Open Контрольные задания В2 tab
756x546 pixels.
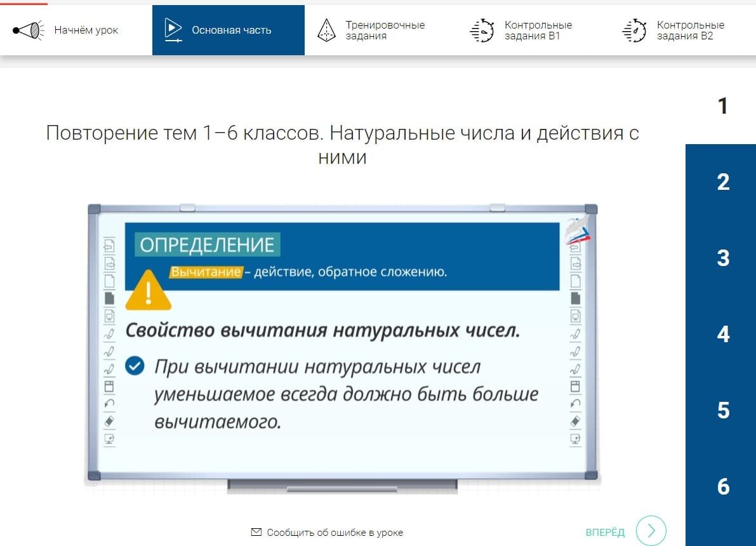[683, 30]
